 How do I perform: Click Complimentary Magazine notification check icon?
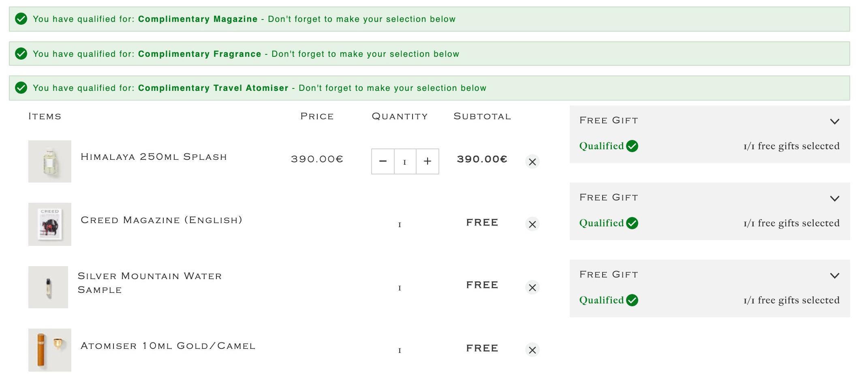pos(21,19)
